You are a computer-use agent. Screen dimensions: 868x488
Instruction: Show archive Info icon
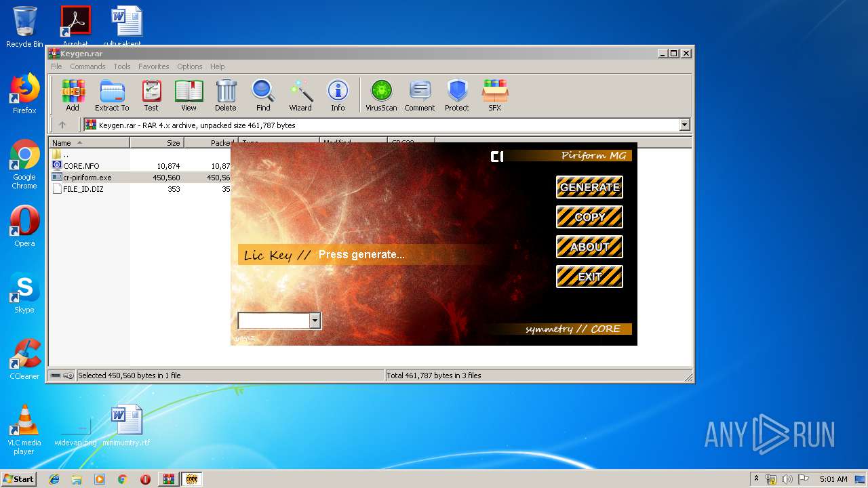point(338,95)
